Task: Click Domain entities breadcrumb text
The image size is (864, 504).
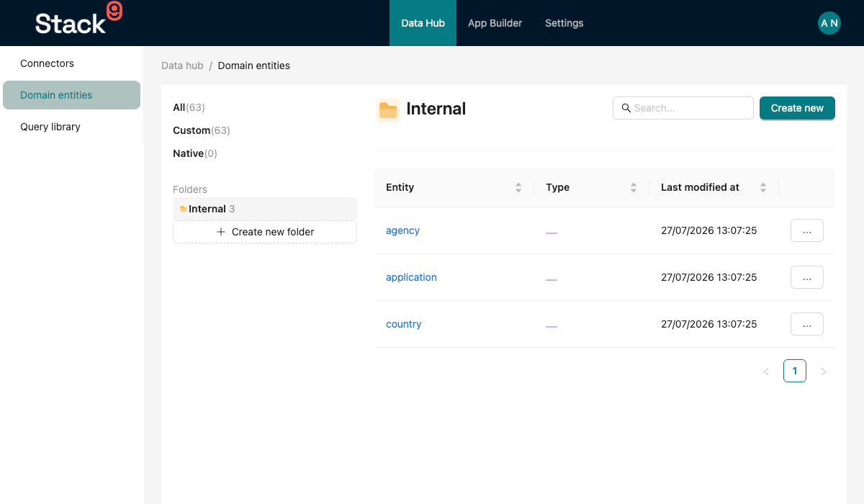Action: click(x=254, y=66)
